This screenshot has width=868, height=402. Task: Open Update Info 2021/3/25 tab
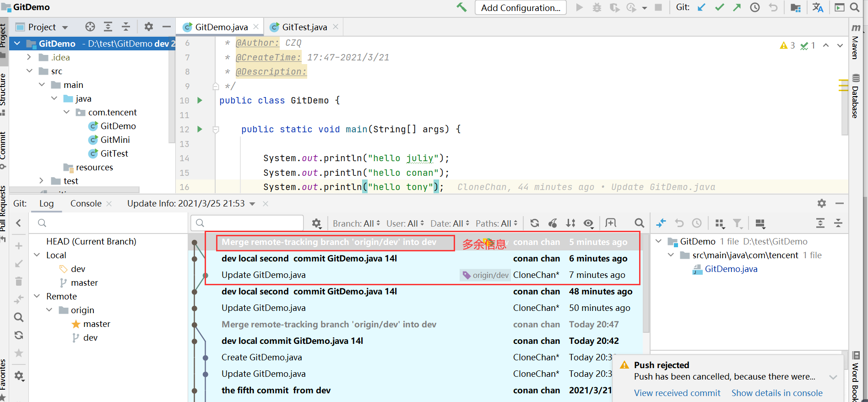[x=186, y=203]
